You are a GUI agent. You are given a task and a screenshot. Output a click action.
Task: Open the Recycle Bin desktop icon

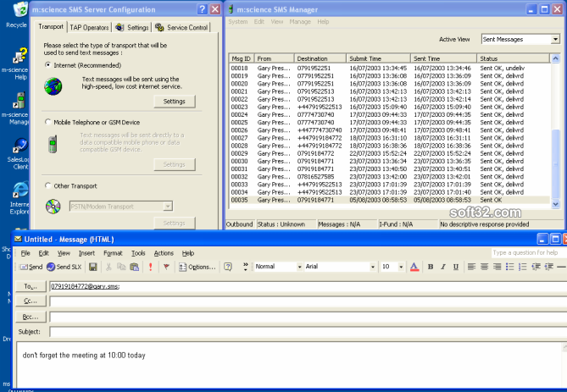(x=17, y=14)
